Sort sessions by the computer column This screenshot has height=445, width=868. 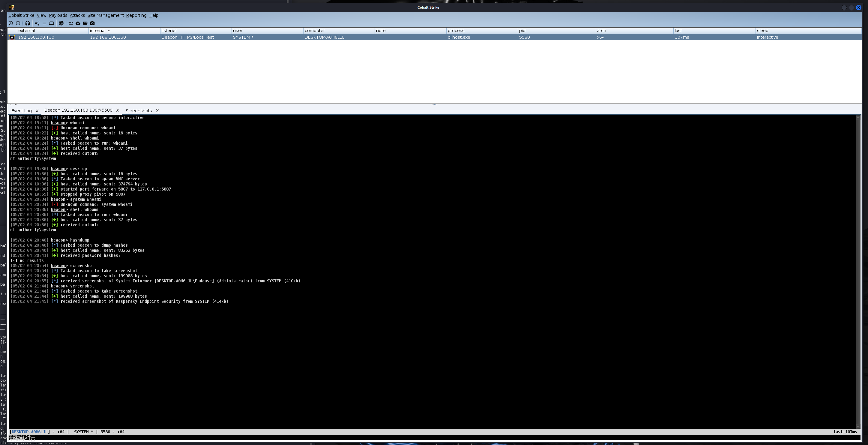339,31
